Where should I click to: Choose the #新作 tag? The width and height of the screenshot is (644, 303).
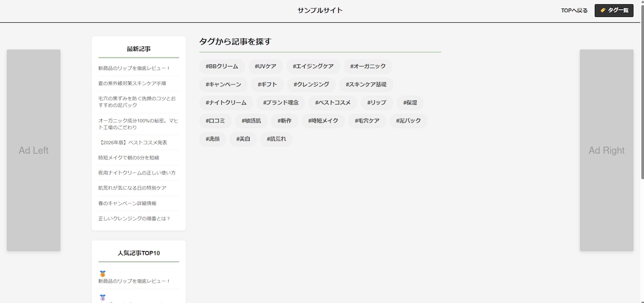point(285,121)
